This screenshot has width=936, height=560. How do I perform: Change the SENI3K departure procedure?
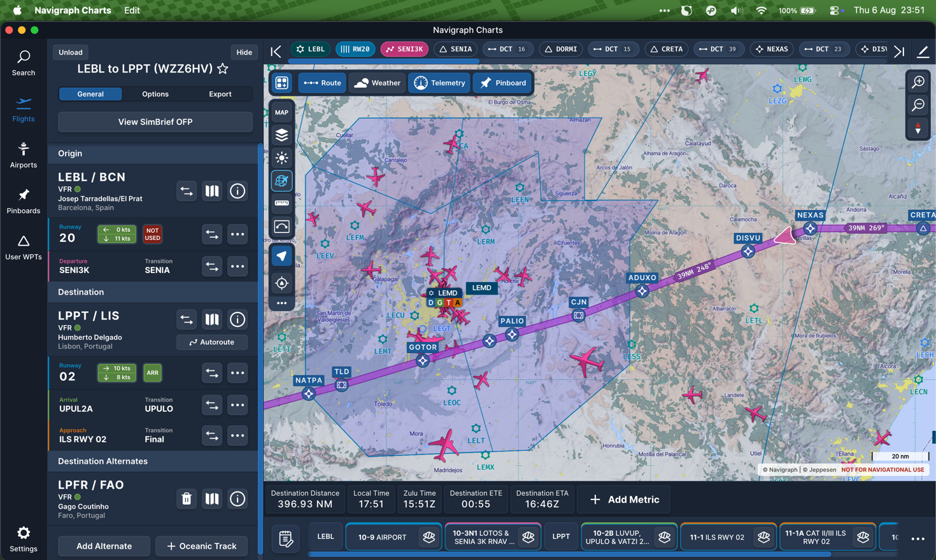[x=212, y=266]
